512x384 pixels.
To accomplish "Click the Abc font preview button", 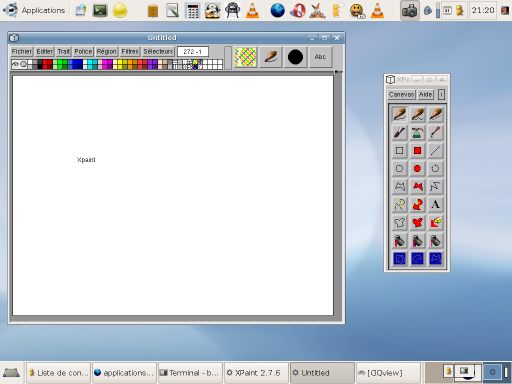I will (x=320, y=57).
